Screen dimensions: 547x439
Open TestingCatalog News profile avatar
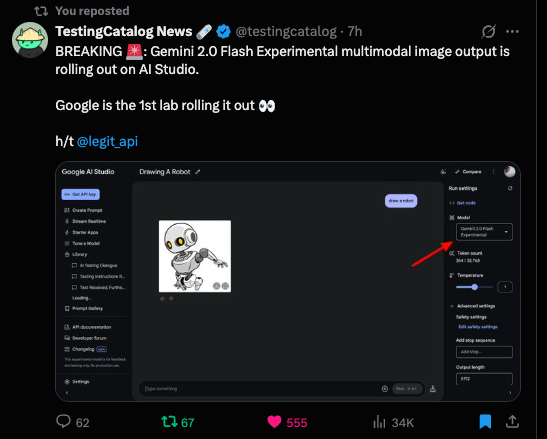click(30, 40)
